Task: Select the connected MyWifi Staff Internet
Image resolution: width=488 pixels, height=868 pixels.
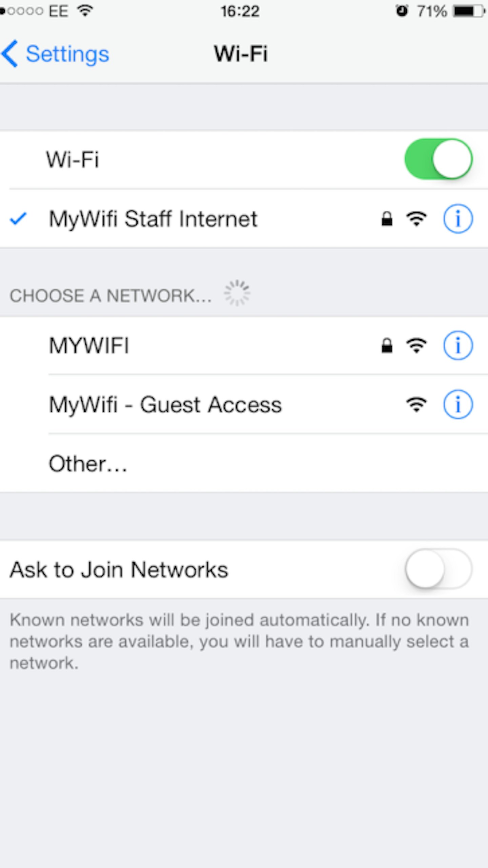Action: [244, 219]
